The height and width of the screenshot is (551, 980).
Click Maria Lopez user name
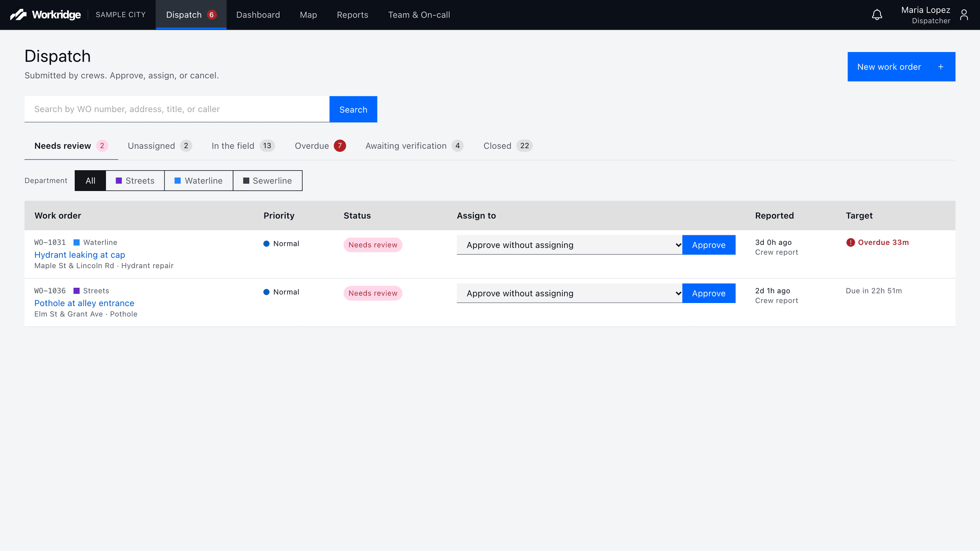(926, 10)
